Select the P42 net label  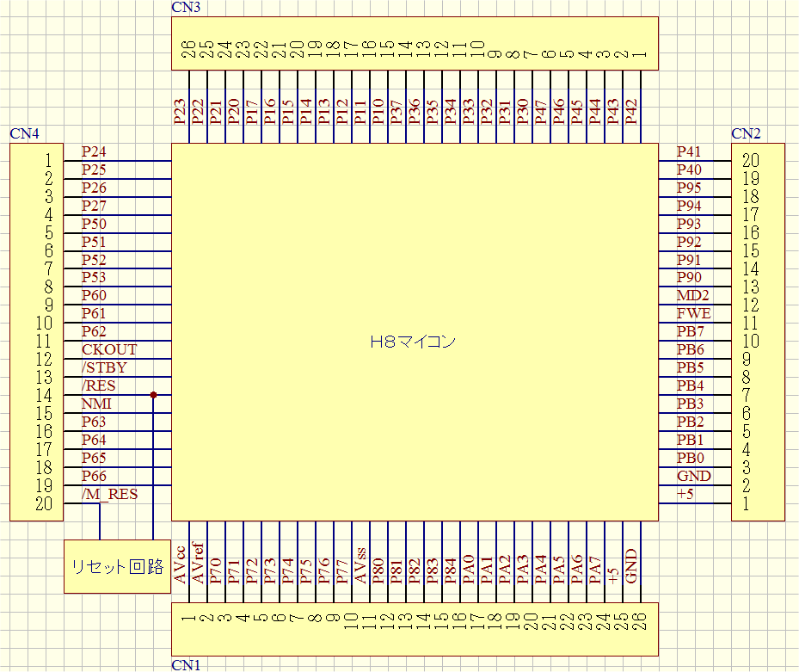630,112
